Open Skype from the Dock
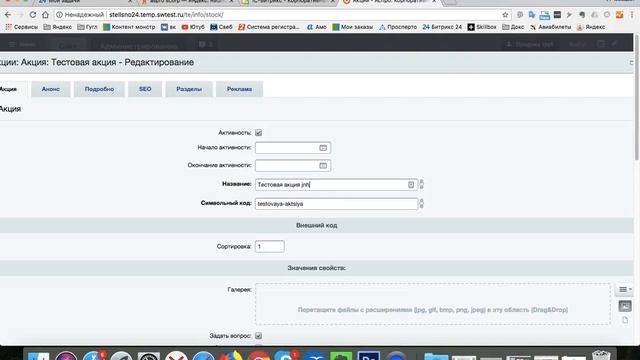The height and width of the screenshot is (360, 640). (x=286, y=356)
